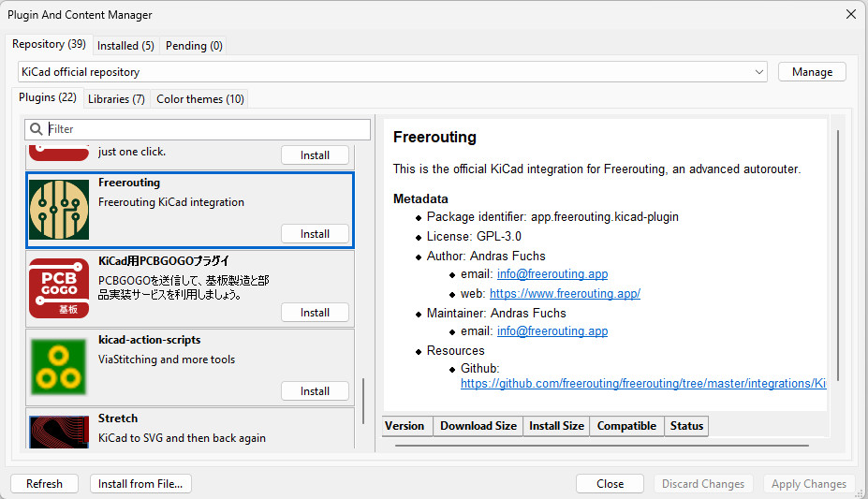Image resolution: width=868 pixels, height=499 pixels.
Task: Open the KiCad official repository dropdown
Action: (392, 72)
